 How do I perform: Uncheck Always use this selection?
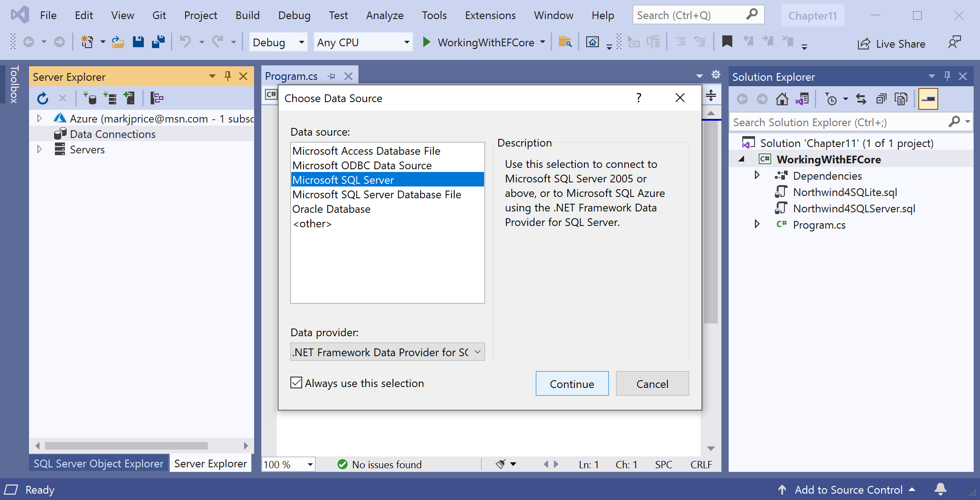[x=296, y=382]
